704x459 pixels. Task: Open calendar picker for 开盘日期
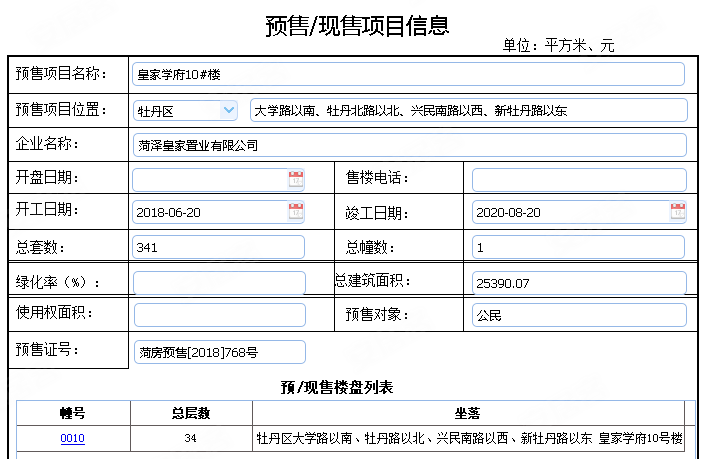click(x=296, y=180)
